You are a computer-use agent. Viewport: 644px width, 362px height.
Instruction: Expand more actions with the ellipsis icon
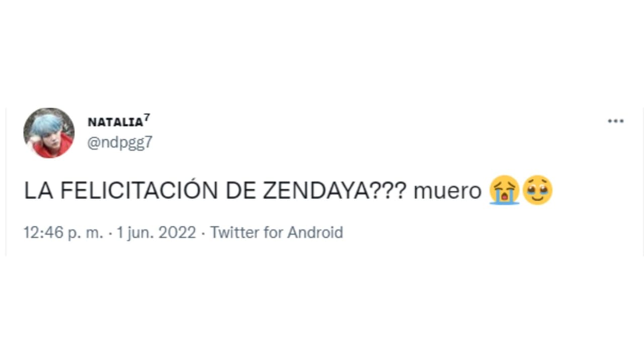click(616, 121)
